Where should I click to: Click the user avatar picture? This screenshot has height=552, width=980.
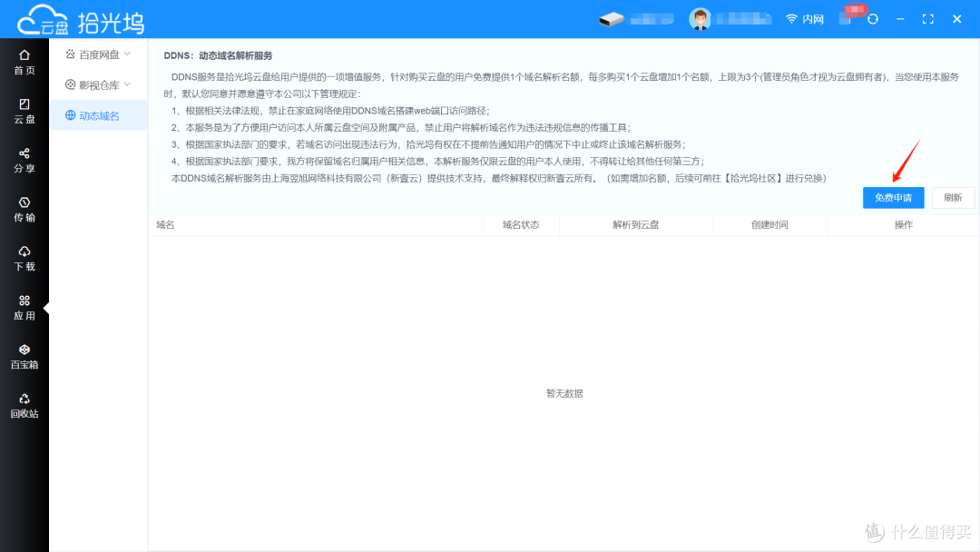[700, 18]
